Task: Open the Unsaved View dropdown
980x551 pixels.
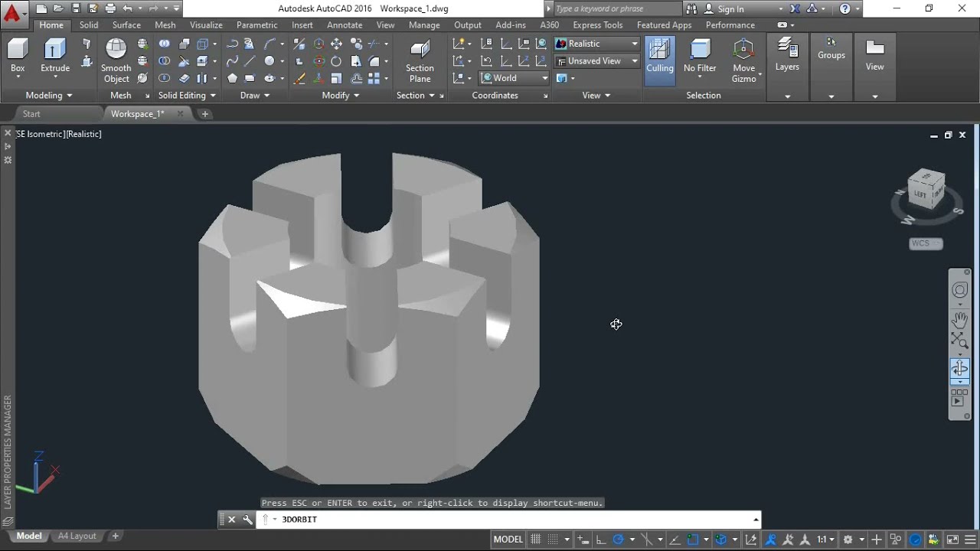Action: click(597, 61)
